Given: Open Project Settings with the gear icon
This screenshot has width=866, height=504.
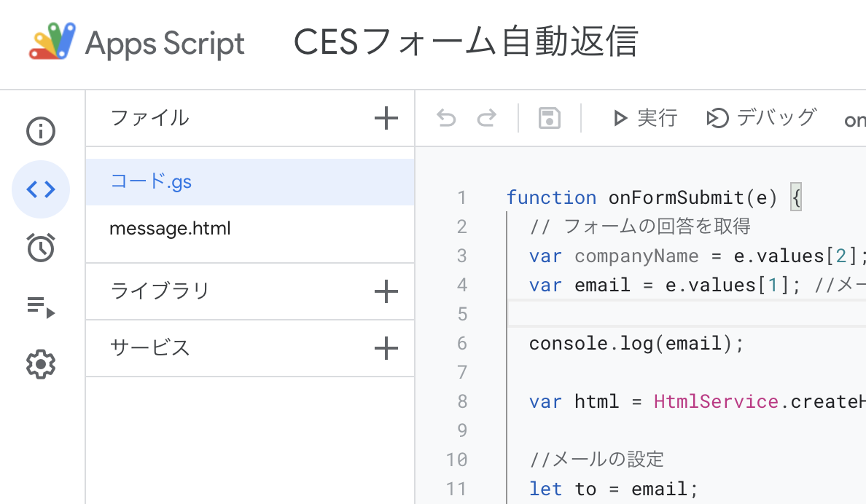Looking at the screenshot, I should tap(40, 364).
